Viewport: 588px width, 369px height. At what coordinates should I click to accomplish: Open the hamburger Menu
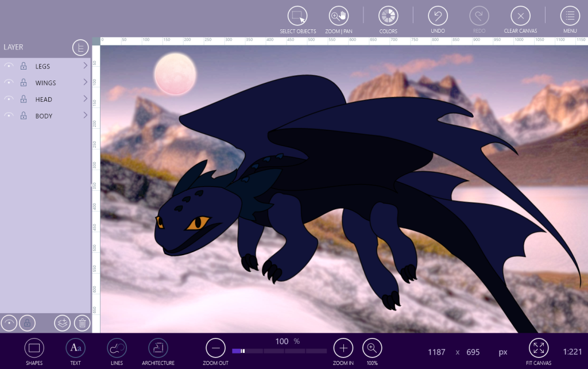[570, 16]
